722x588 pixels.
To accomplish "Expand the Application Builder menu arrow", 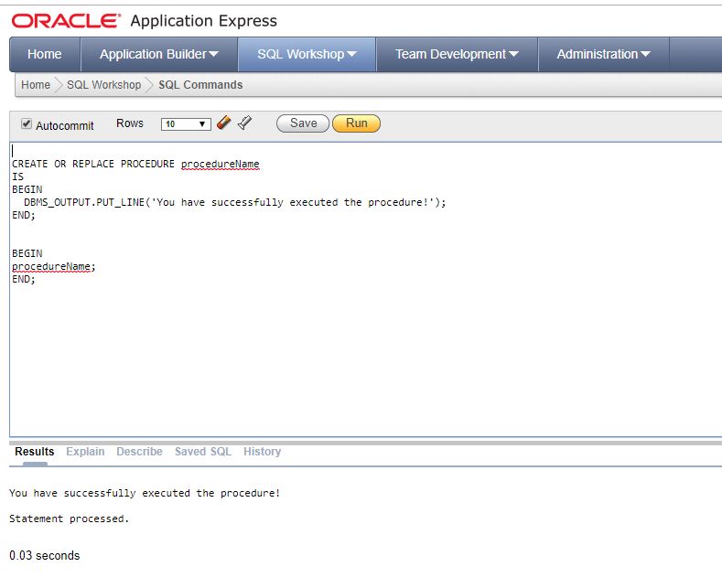I will 213,54.
